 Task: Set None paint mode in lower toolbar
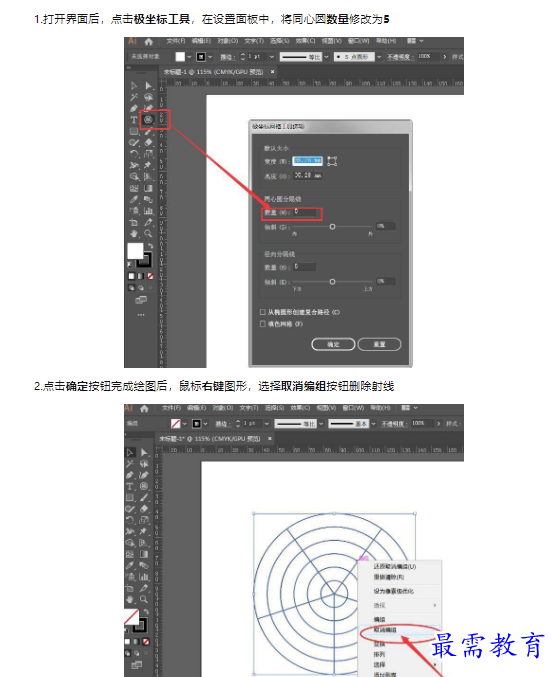pos(146,642)
